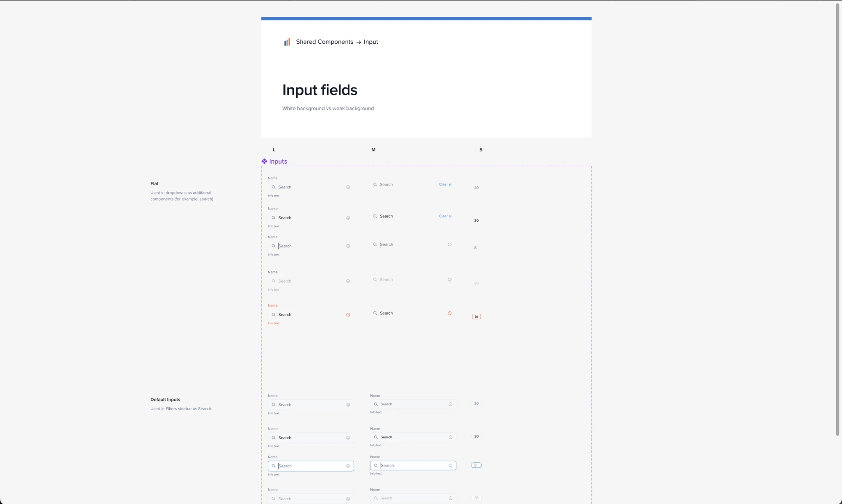Click the S column size header
Viewport: 842px width, 504px height.
point(481,150)
